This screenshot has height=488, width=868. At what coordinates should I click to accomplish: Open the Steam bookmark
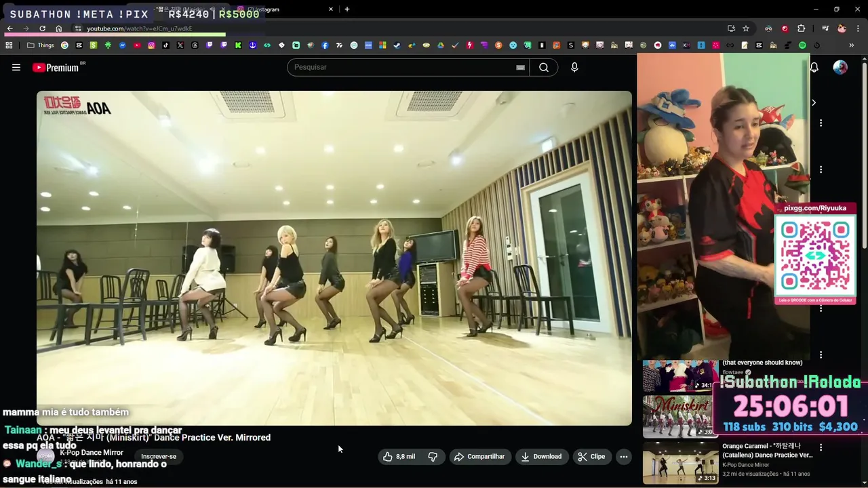coord(397,45)
